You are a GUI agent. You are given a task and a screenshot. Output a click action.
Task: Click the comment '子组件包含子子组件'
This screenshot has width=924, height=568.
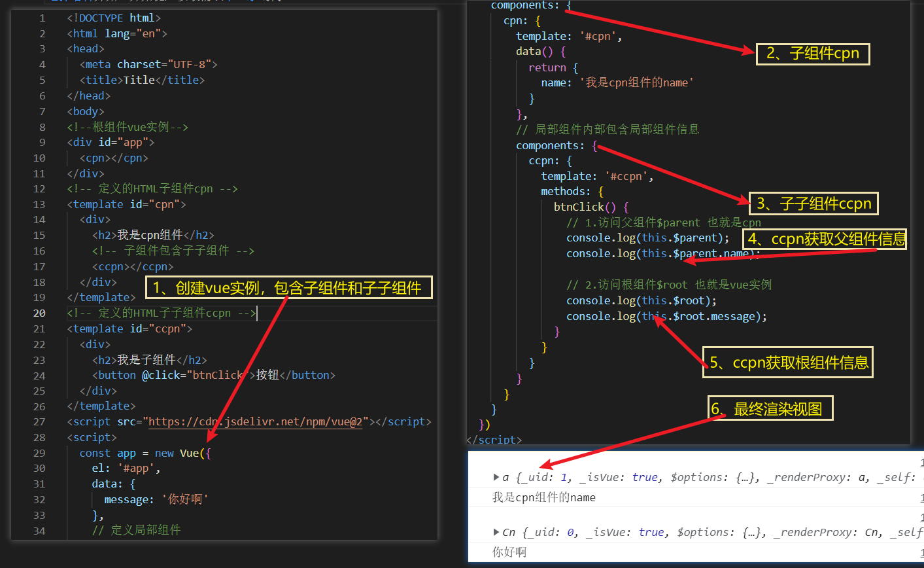pos(173,251)
